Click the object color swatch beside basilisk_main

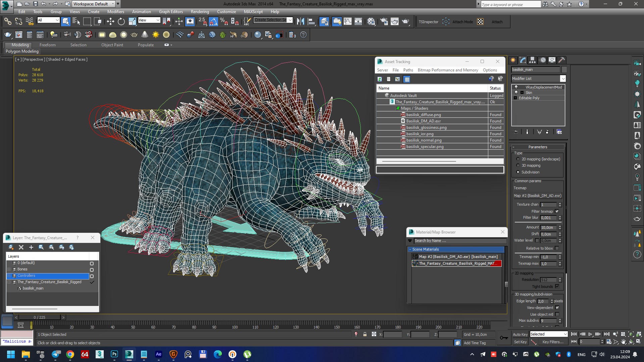[x=564, y=69]
